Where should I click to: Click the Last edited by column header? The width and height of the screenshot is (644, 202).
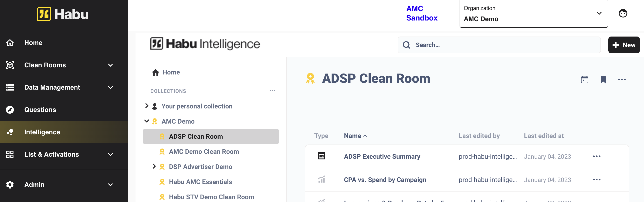479,136
